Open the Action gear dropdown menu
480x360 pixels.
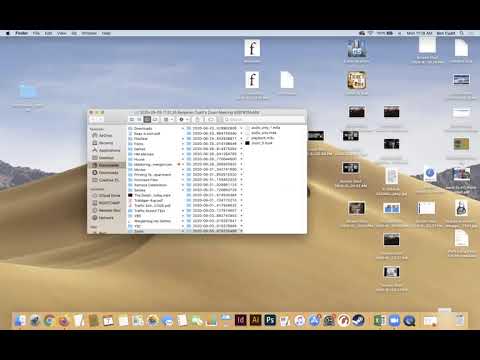[x=184, y=119]
